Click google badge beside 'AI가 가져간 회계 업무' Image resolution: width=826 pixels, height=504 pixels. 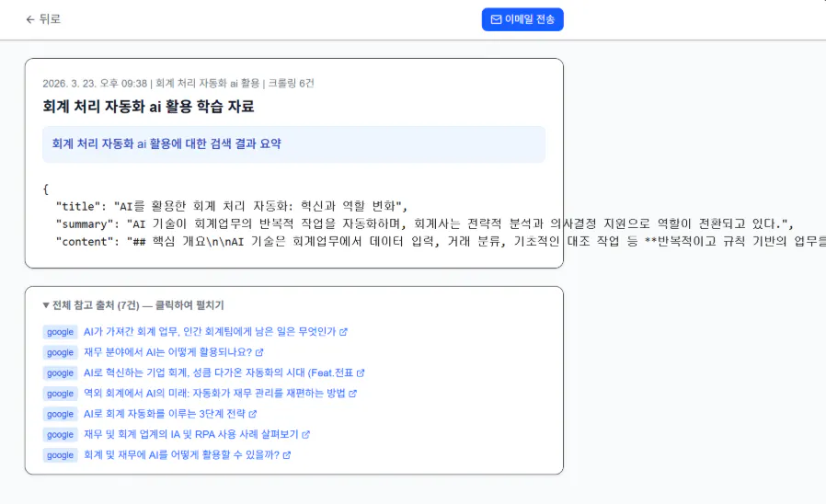click(60, 332)
